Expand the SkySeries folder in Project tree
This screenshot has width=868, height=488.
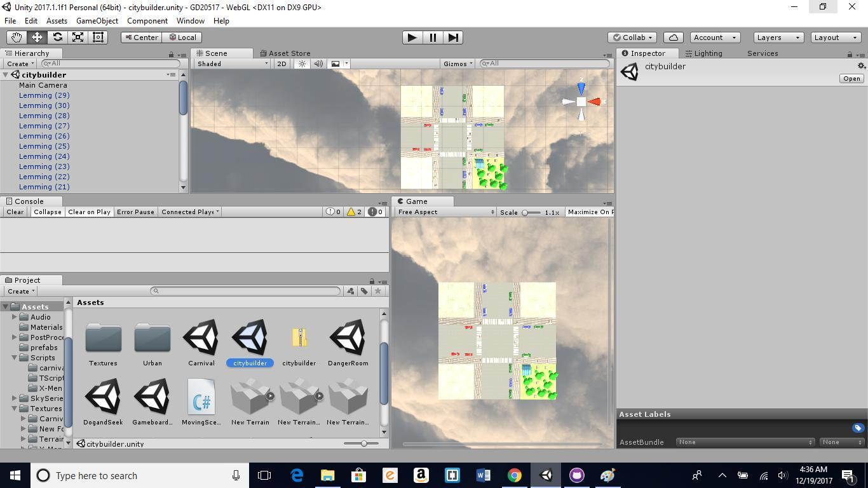coord(15,398)
